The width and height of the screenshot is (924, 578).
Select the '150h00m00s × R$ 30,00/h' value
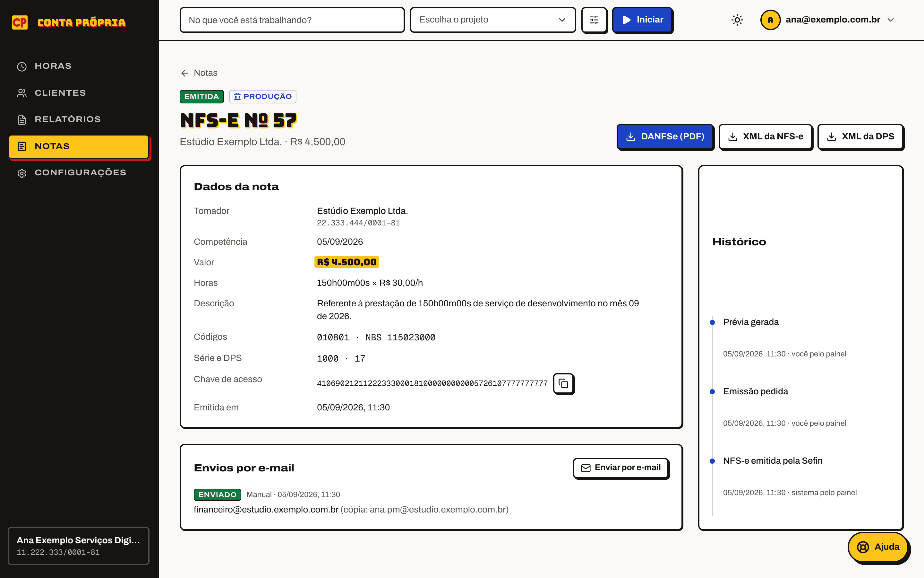click(370, 283)
